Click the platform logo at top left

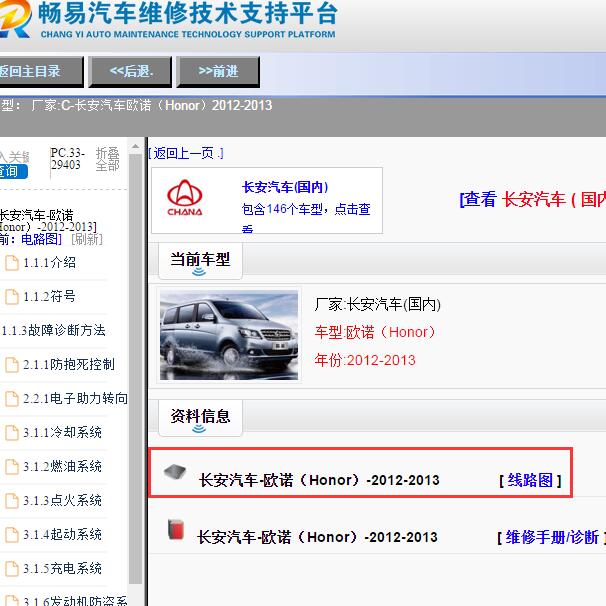pos(15,19)
